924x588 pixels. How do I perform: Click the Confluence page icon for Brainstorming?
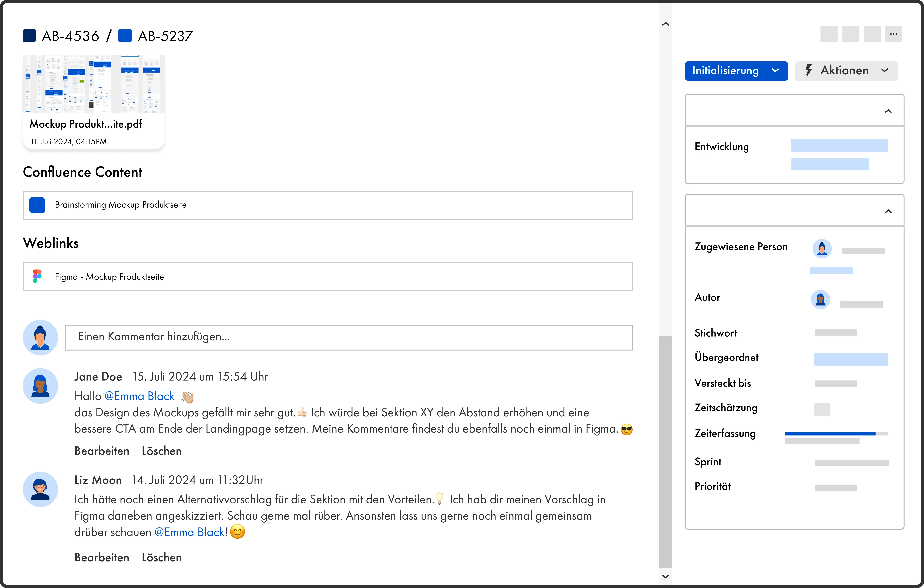click(37, 205)
